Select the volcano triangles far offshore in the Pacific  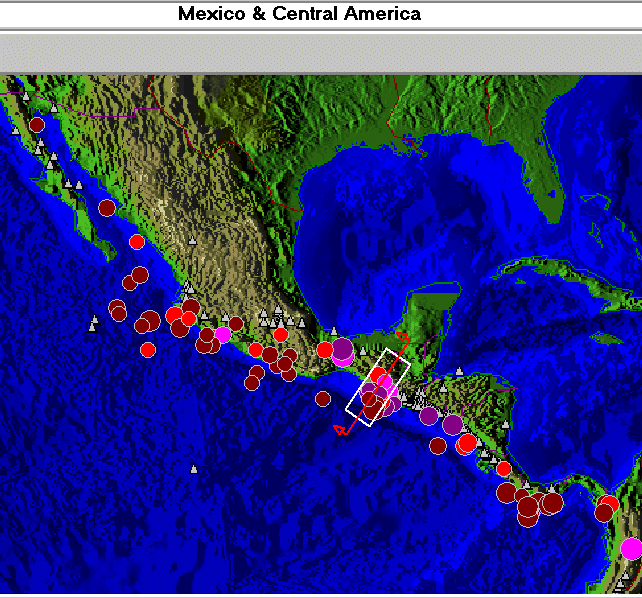pos(94,323)
